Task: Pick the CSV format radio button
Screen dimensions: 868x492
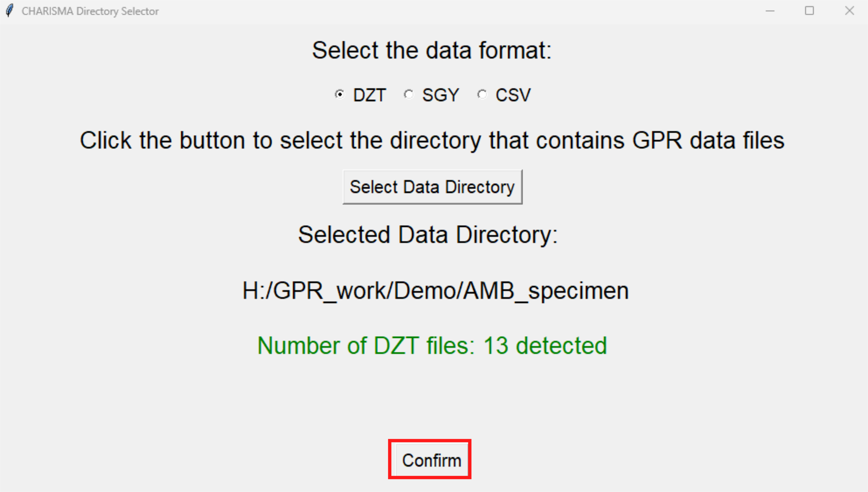Action: pos(482,94)
